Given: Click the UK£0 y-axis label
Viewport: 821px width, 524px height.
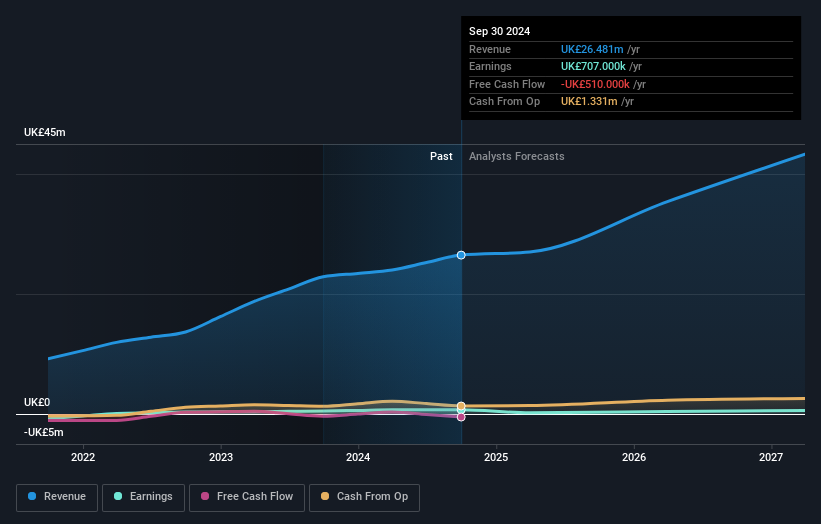Looking at the screenshot, I should (37, 402).
